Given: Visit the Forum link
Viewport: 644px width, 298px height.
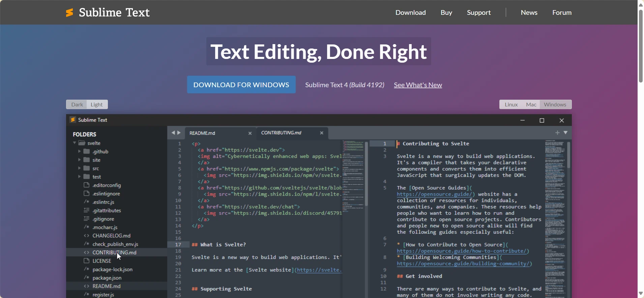Looking at the screenshot, I should point(562,12).
